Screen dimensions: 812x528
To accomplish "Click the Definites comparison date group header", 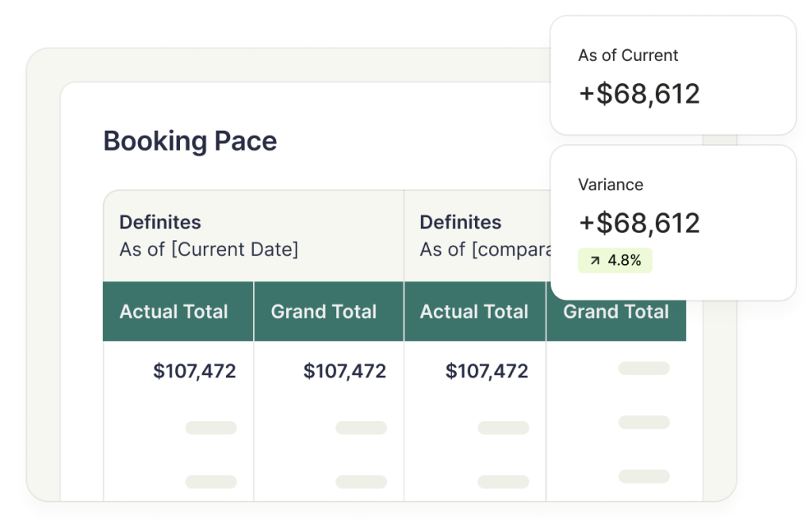I will coord(477,236).
